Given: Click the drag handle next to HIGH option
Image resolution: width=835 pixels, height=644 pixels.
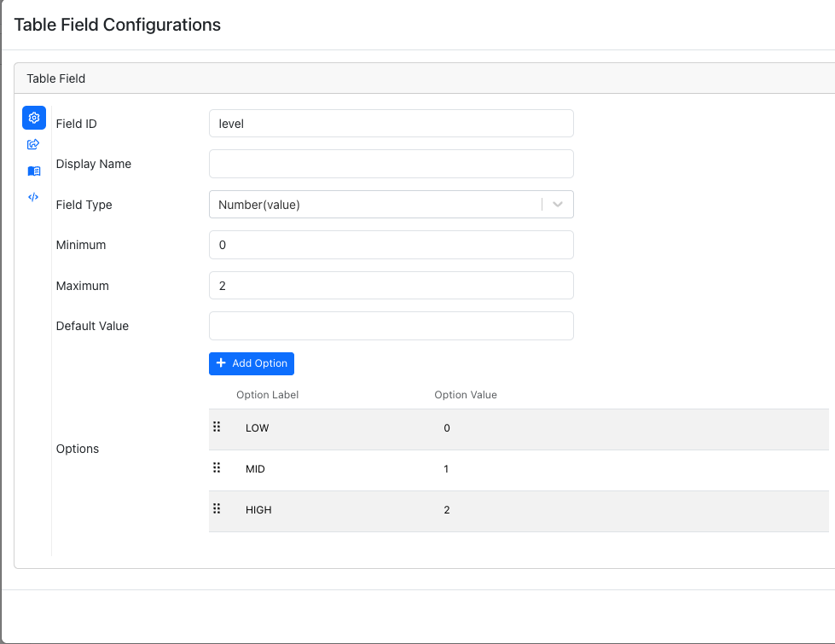Looking at the screenshot, I should tap(217, 508).
